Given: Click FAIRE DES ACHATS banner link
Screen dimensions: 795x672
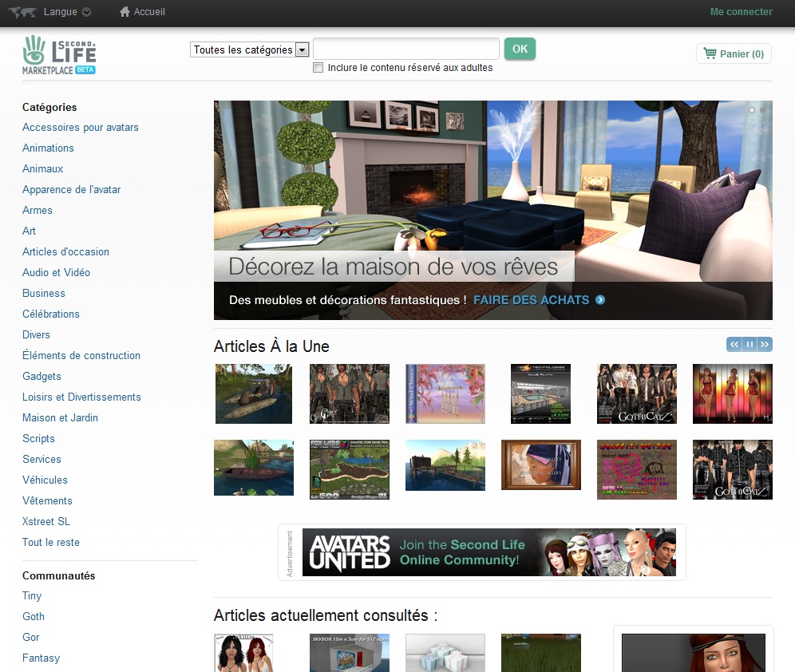Looking at the screenshot, I should 532,300.
